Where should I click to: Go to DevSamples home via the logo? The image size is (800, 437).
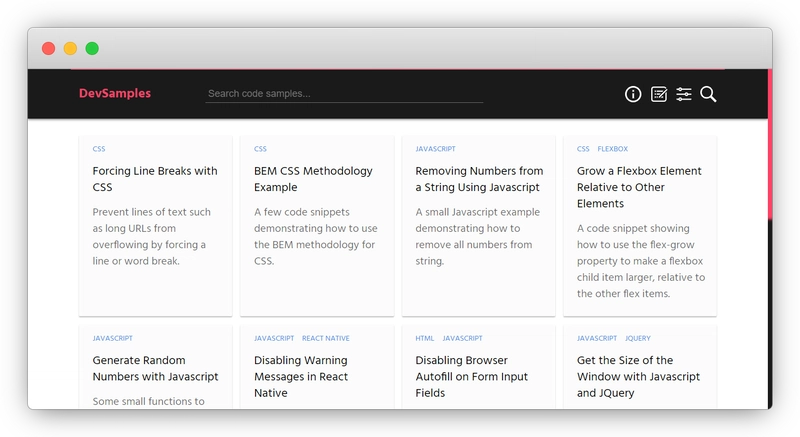coord(115,93)
